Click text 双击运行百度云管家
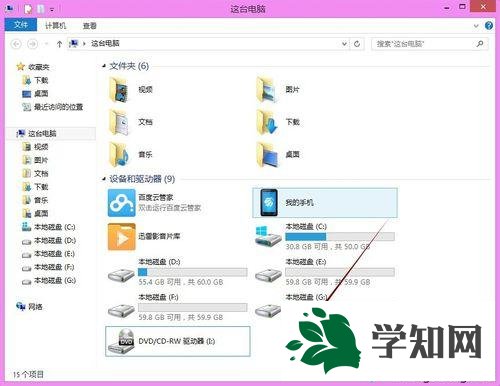Screen dimensions: 500x386 click(170, 208)
